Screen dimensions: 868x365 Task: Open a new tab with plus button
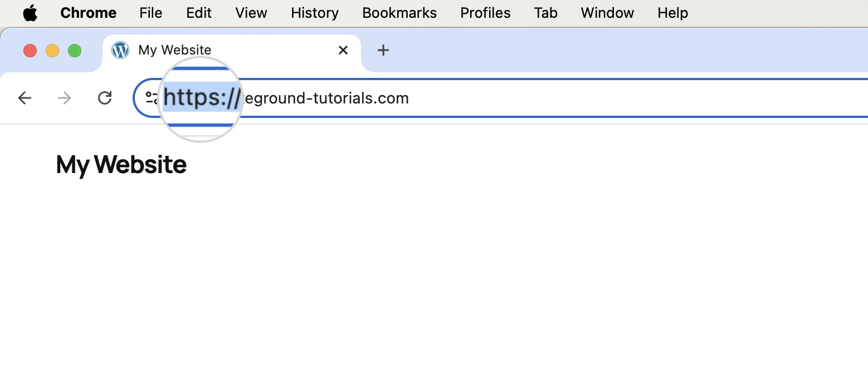383,50
